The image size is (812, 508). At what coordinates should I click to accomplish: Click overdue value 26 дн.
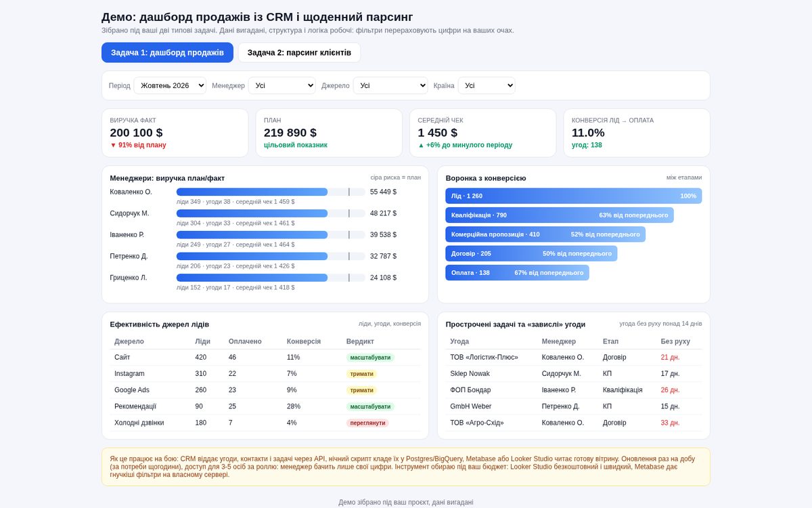click(671, 389)
